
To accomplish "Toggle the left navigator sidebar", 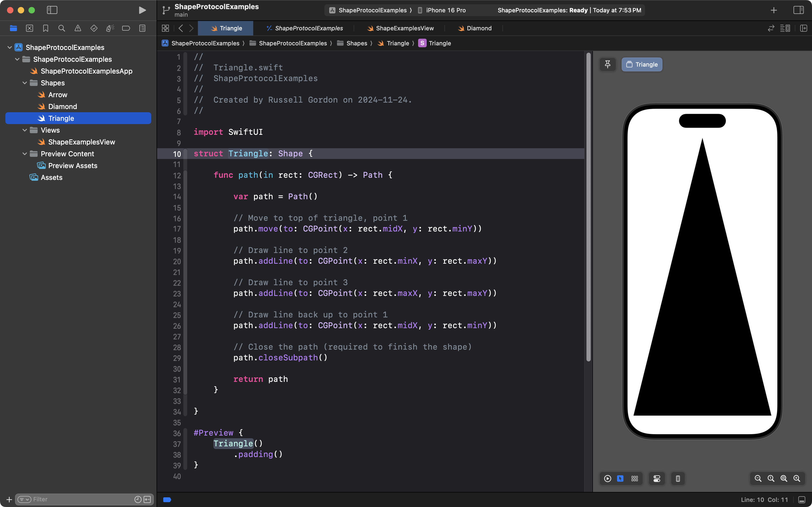I will point(52,10).
